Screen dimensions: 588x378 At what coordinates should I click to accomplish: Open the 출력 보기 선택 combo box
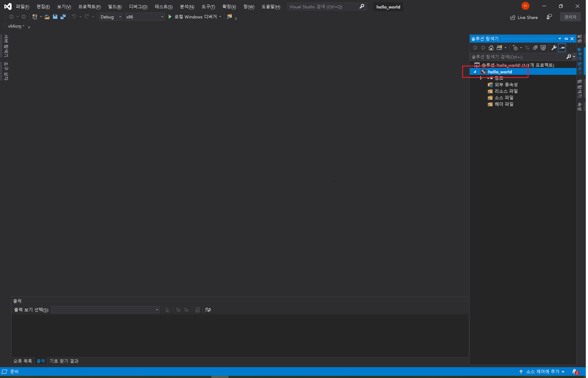tap(105, 310)
